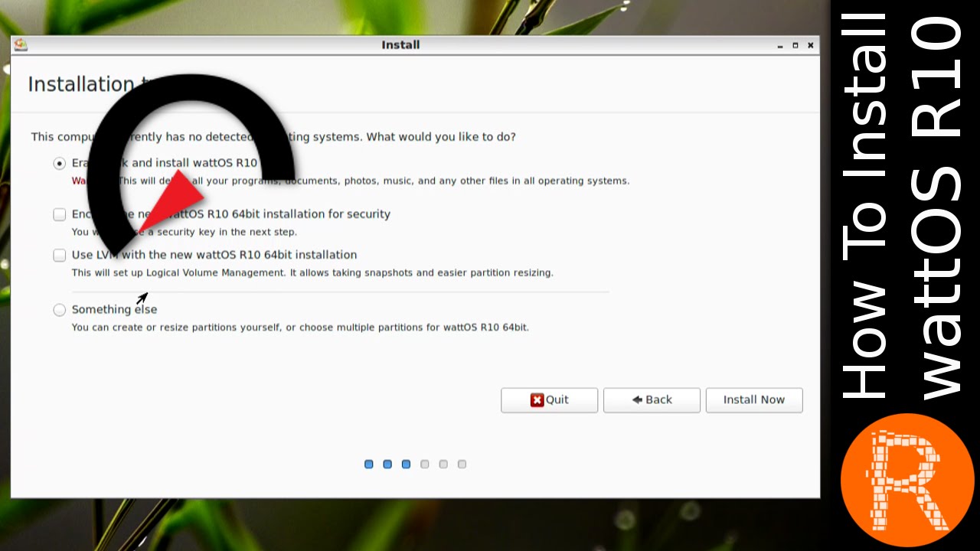
Task: Close the Install window
Action: tap(811, 45)
